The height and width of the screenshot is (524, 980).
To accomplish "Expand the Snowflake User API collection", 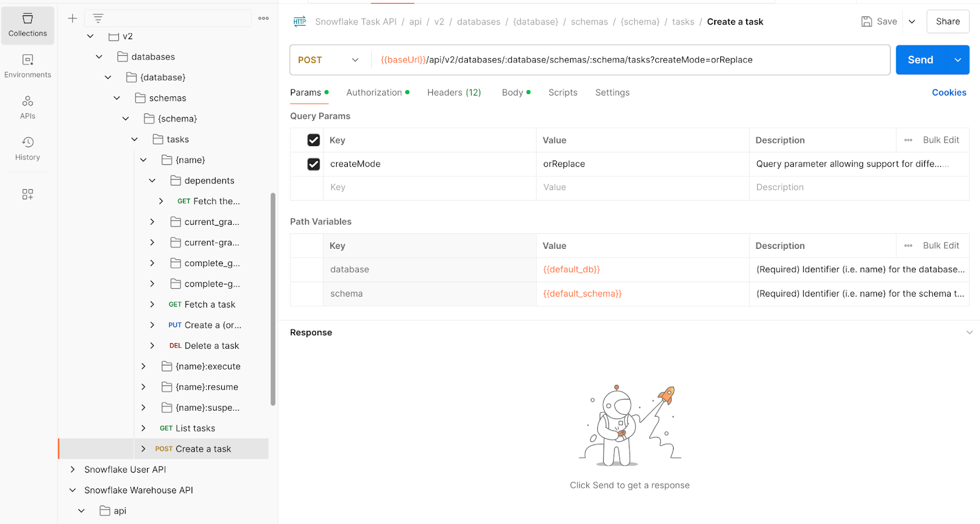I will point(73,469).
